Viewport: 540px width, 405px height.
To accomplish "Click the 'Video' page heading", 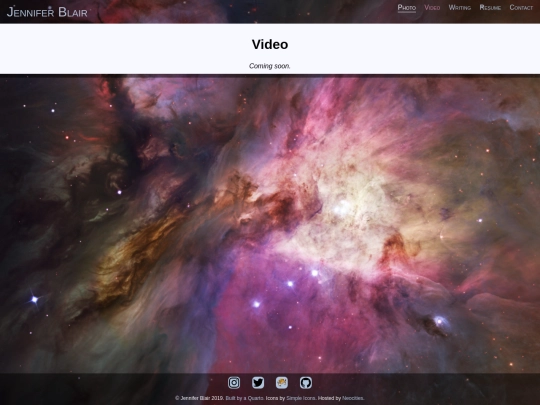I will click(270, 44).
